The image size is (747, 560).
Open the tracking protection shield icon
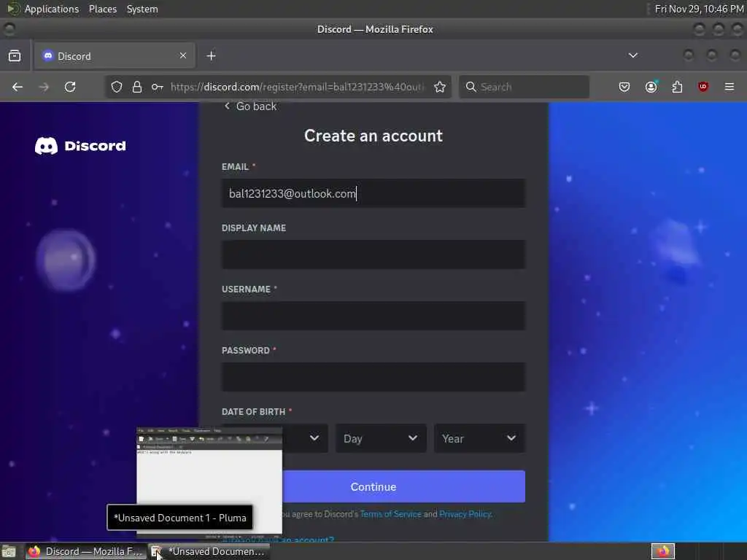[117, 87]
